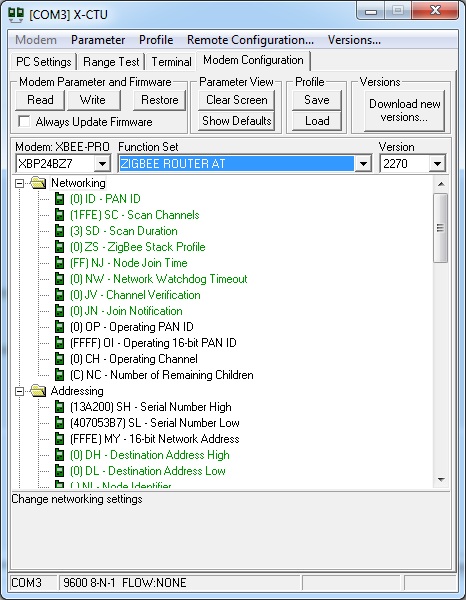Click the Write button

coord(93,100)
